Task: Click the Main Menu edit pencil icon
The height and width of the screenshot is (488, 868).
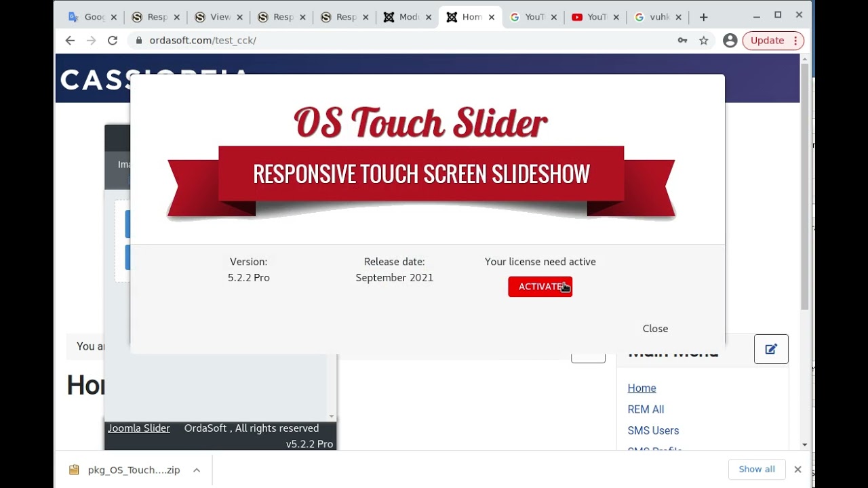Action: point(771,349)
